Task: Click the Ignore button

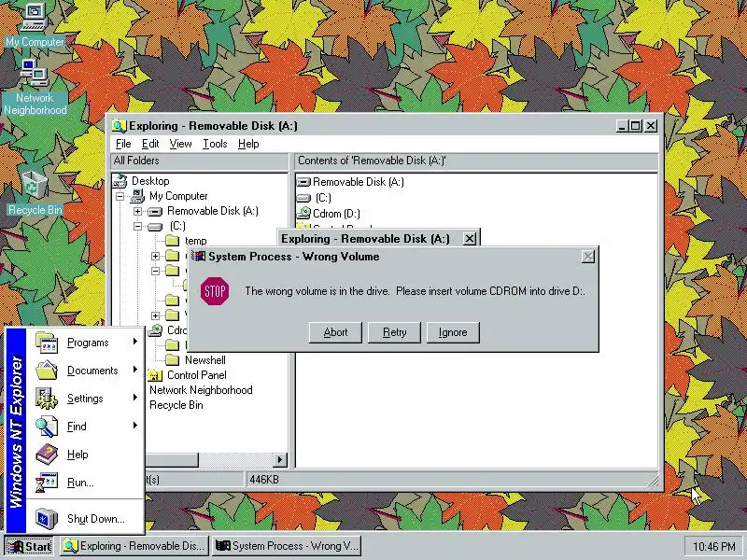Action: [453, 332]
